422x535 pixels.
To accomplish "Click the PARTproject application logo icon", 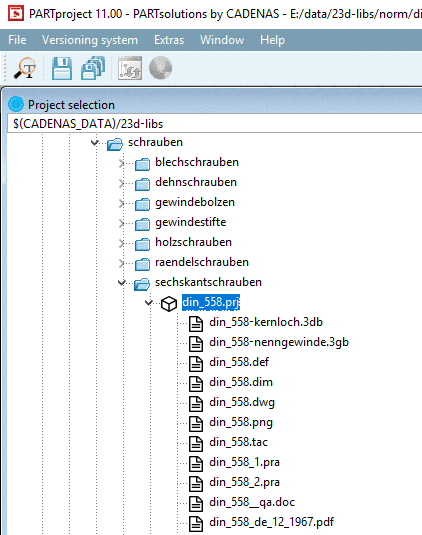I will (x=16, y=13).
